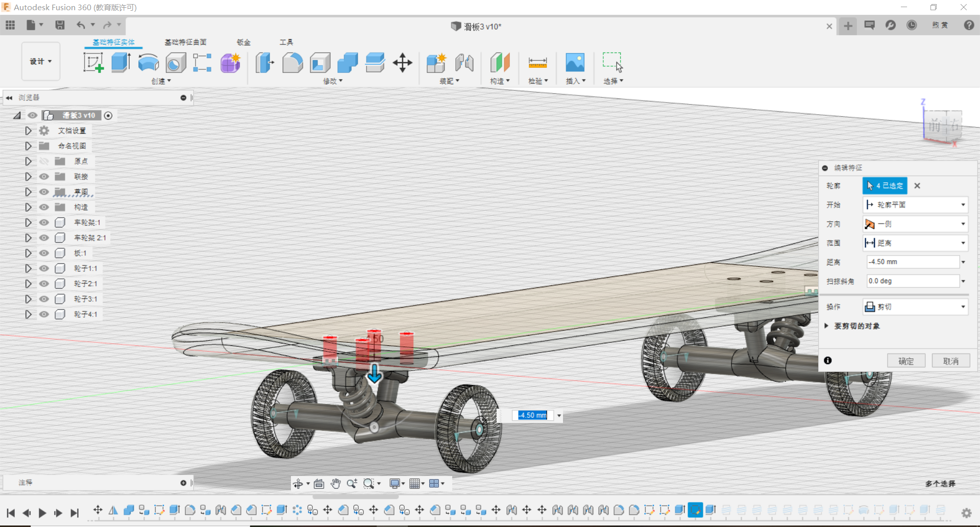Open the 设计 workspace dropdown
Viewport: 980px width, 527px height.
pos(41,61)
